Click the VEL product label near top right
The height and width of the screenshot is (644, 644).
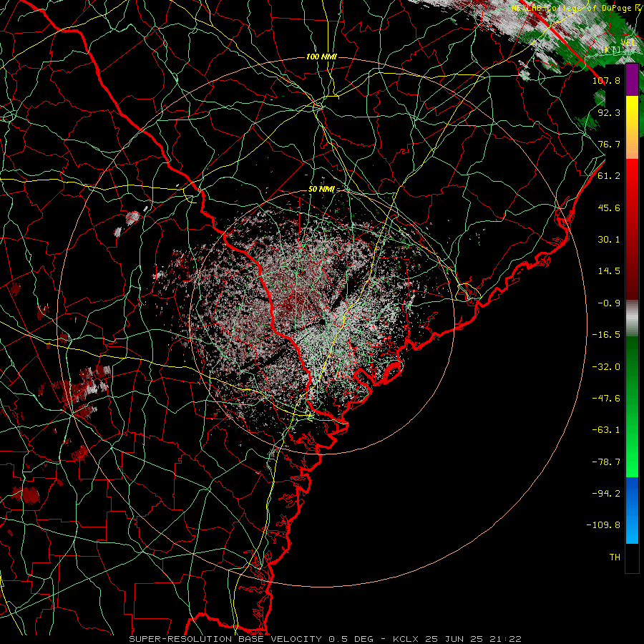coord(629,42)
